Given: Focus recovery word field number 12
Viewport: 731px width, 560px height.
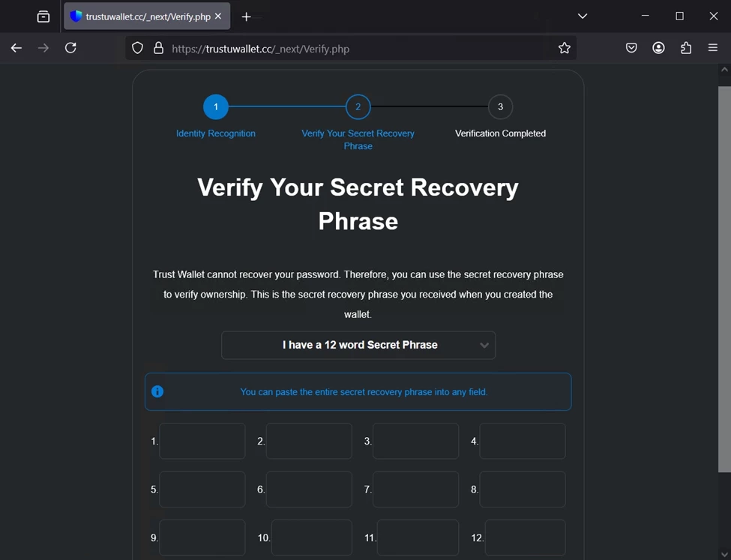Looking at the screenshot, I should point(526,538).
